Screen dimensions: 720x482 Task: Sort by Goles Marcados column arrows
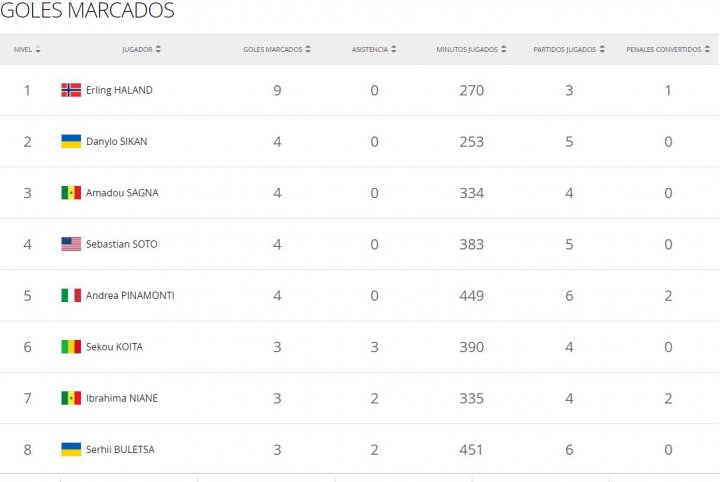pos(308,49)
